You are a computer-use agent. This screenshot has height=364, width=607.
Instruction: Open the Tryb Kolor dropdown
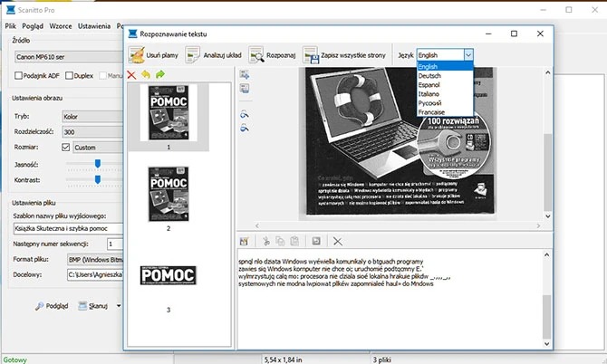click(x=92, y=117)
